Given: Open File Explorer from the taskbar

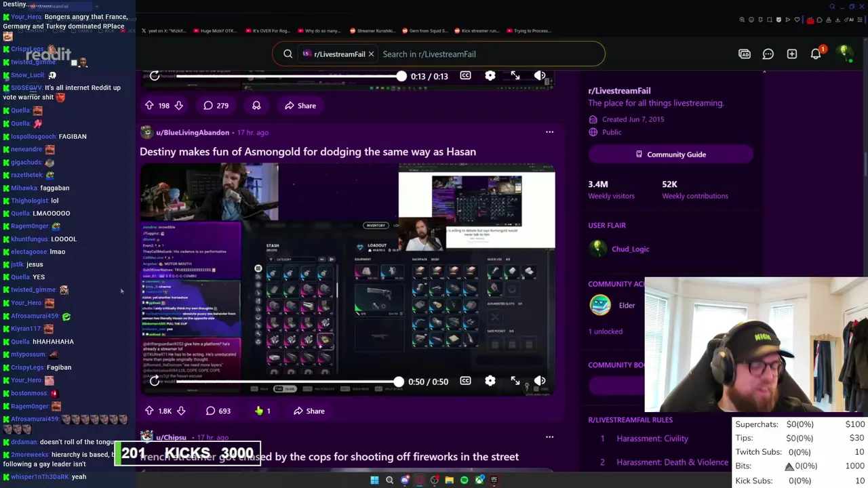Looking at the screenshot, I should click(x=450, y=480).
